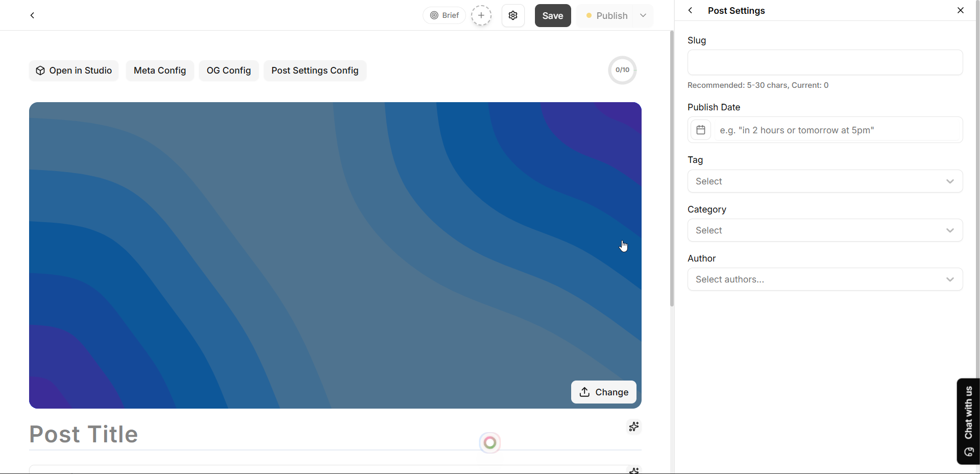
Task: Open the settings gear icon
Action: pos(513,15)
